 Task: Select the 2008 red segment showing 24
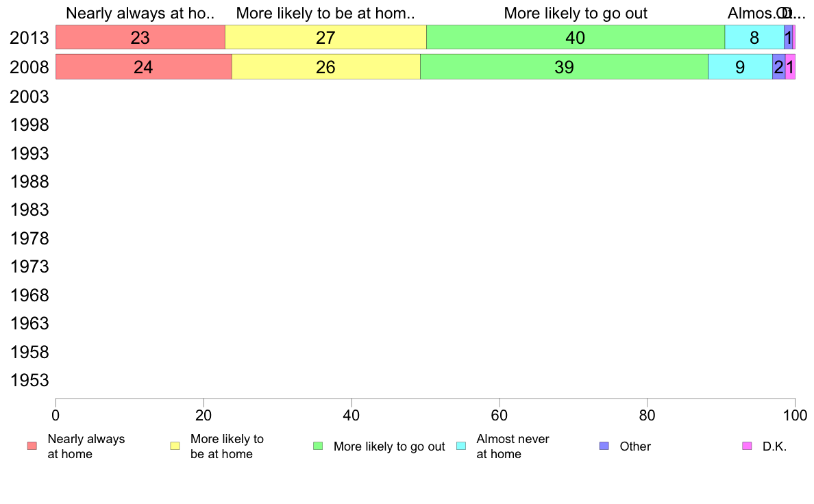pyautogui.click(x=144, y=67)
